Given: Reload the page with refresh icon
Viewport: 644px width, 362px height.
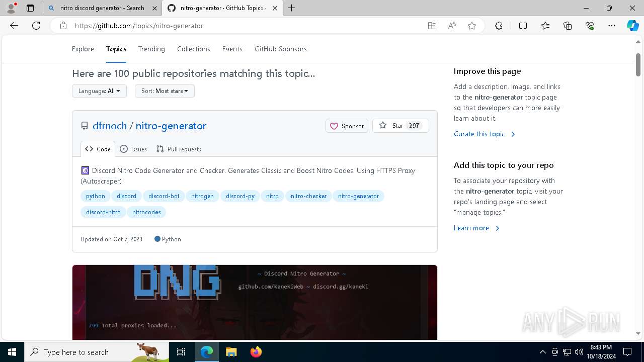Looking at the screenshot, I should click(x=36, y=26).
